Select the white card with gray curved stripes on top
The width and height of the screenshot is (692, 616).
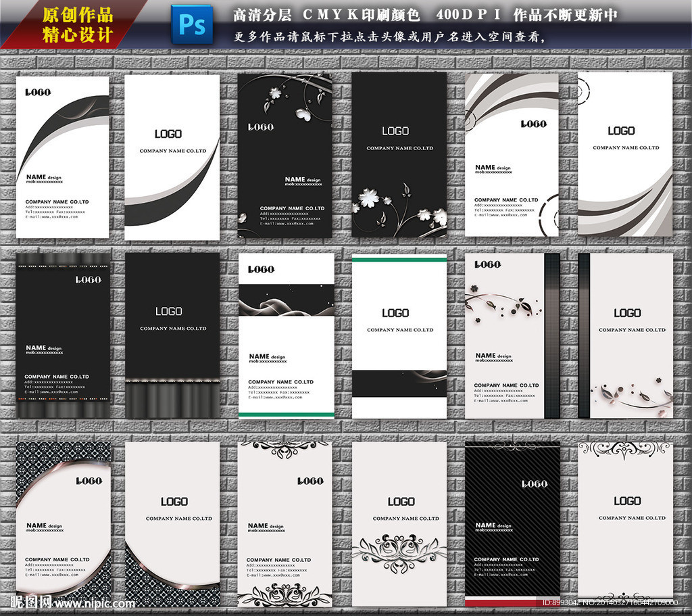tap(512, 155)
